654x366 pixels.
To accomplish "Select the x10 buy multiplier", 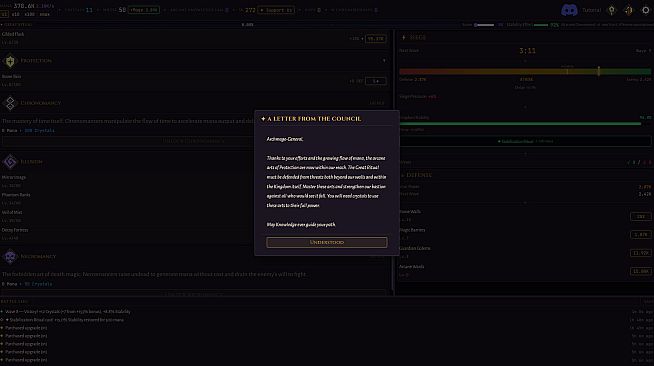I will pos(15,14).
